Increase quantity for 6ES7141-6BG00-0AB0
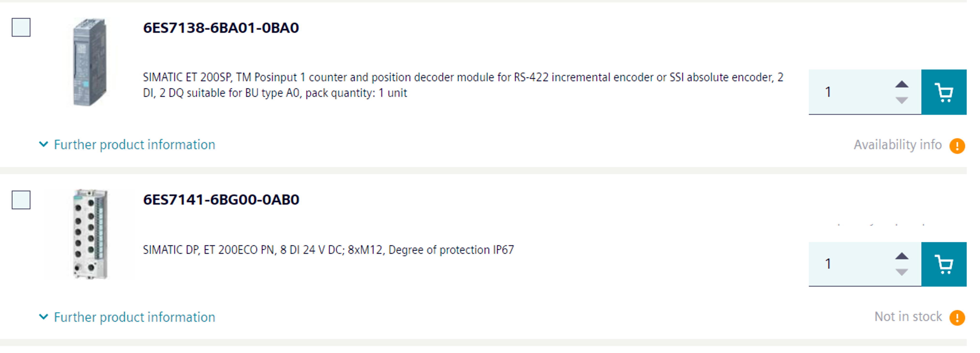 coord(902,256)
